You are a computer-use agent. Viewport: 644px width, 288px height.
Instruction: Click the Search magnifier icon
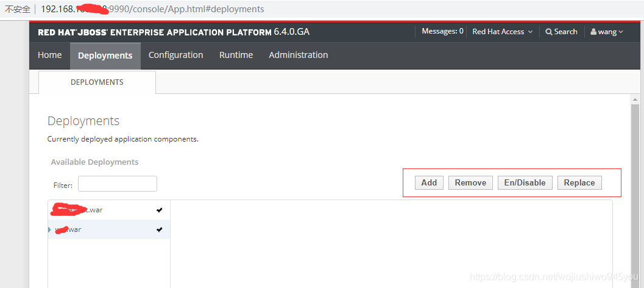click(x=549, y=32)
